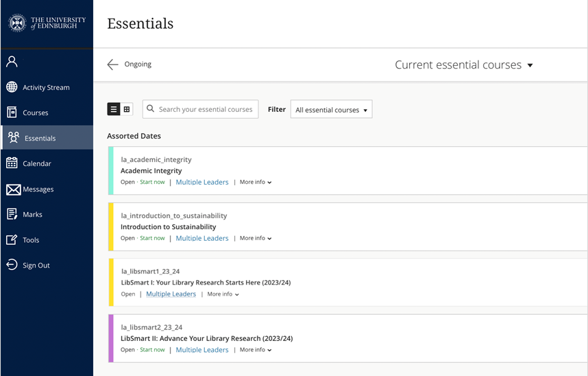This screenshot has width=588, height=376.
Task: Click course ID la_introduction_to_sustainability
Action: (x=173, y=215)
